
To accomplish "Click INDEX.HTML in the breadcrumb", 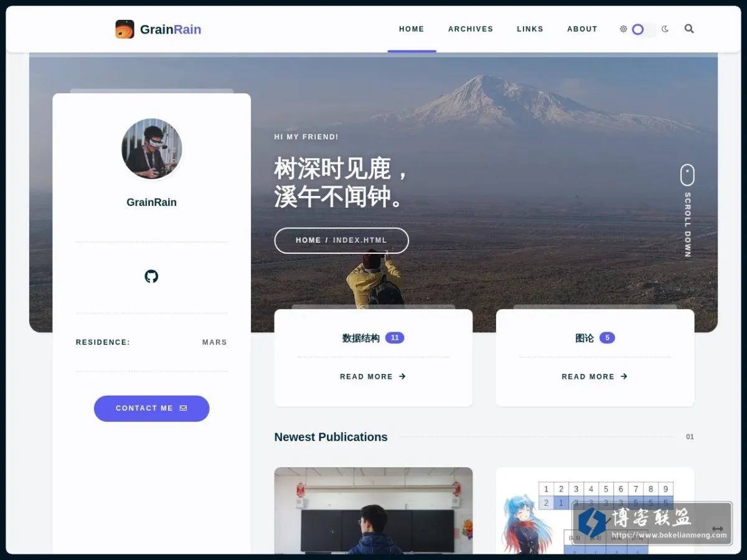I will click(360, 240).
